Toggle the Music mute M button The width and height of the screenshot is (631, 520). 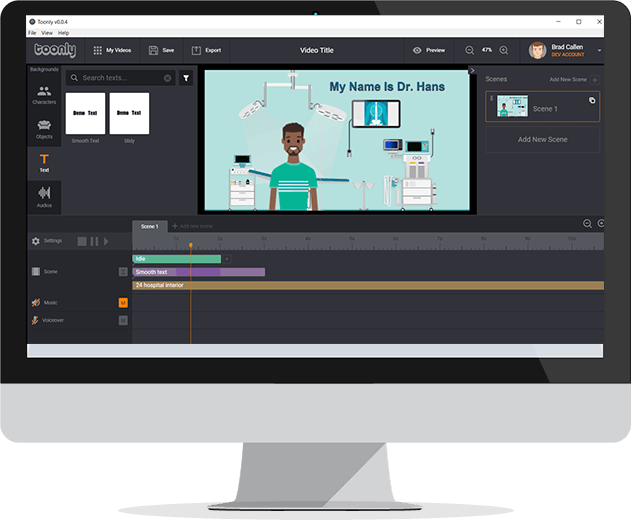[x=123, y=303]
